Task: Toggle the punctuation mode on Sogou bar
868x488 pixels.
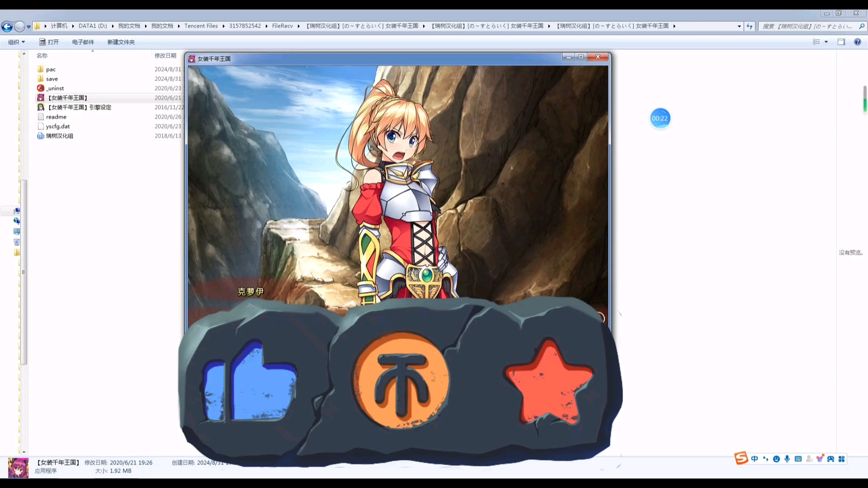Action: click(x=765, y=459)
